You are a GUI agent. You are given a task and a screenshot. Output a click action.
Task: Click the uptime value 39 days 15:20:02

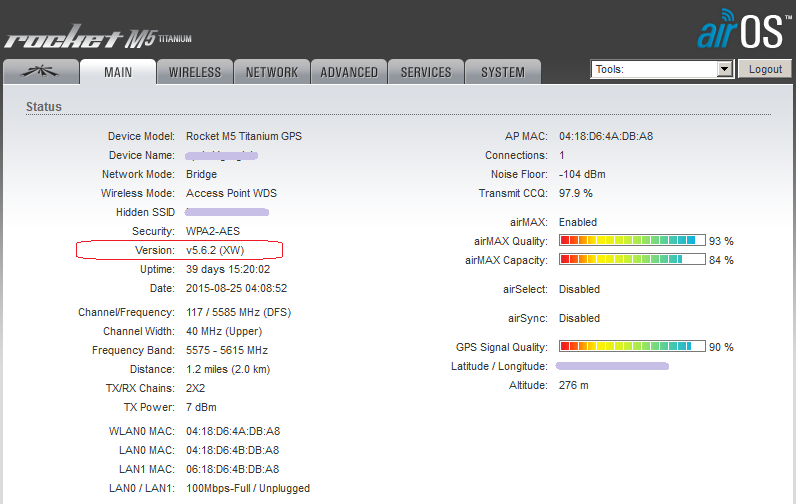228,269
